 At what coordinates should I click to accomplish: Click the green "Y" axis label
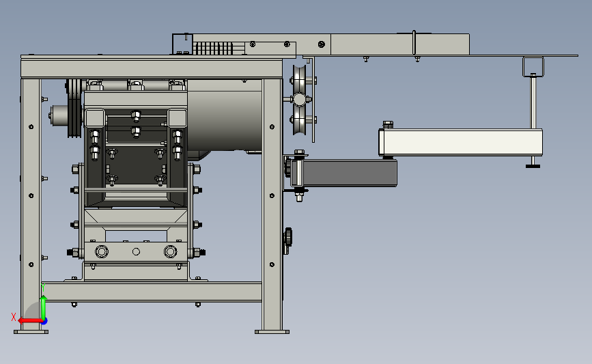click(x=43, y=288)
